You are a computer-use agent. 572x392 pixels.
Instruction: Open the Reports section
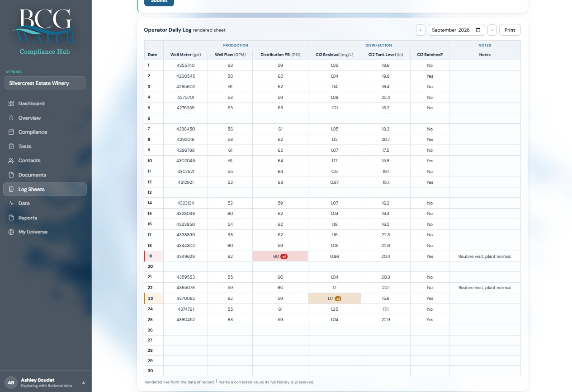(45, 218)
